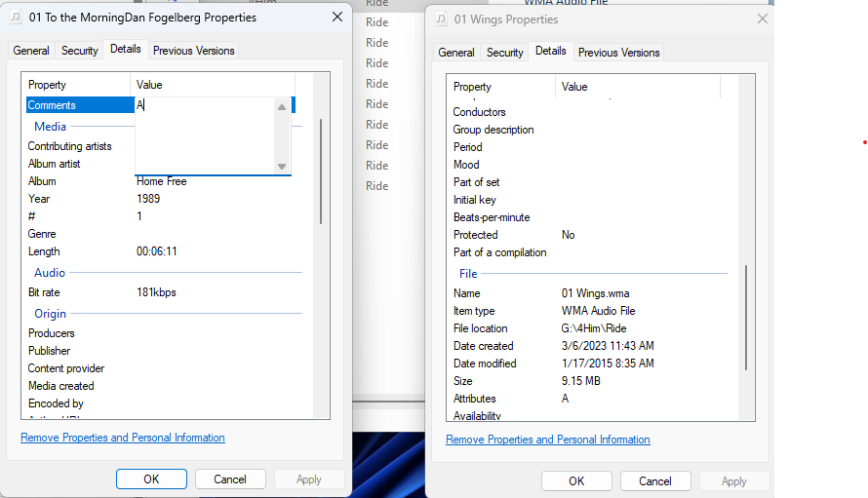Viewport: 868px width, 498px height.
Task: Click the Media section header
Action: coord(51,126)
